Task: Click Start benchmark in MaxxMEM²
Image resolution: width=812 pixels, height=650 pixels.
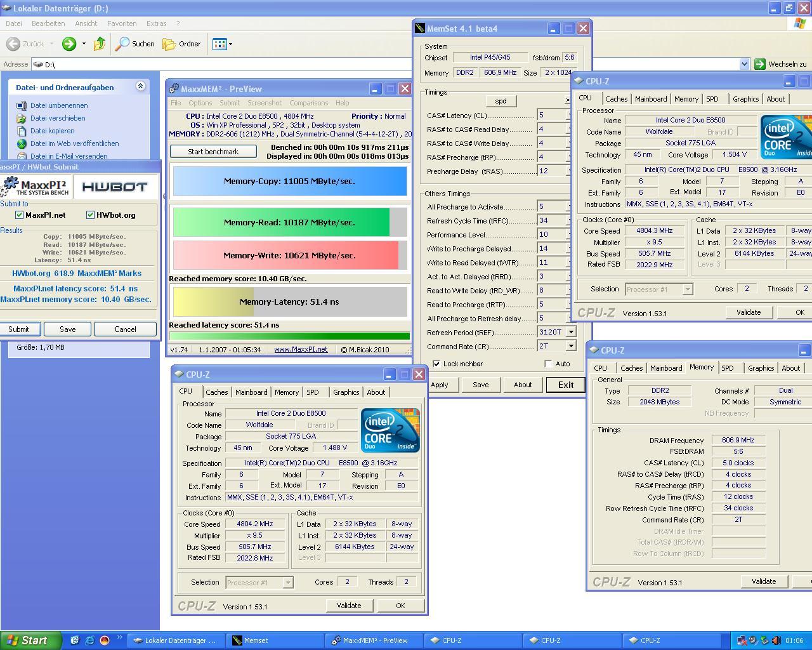Action: 213,152
